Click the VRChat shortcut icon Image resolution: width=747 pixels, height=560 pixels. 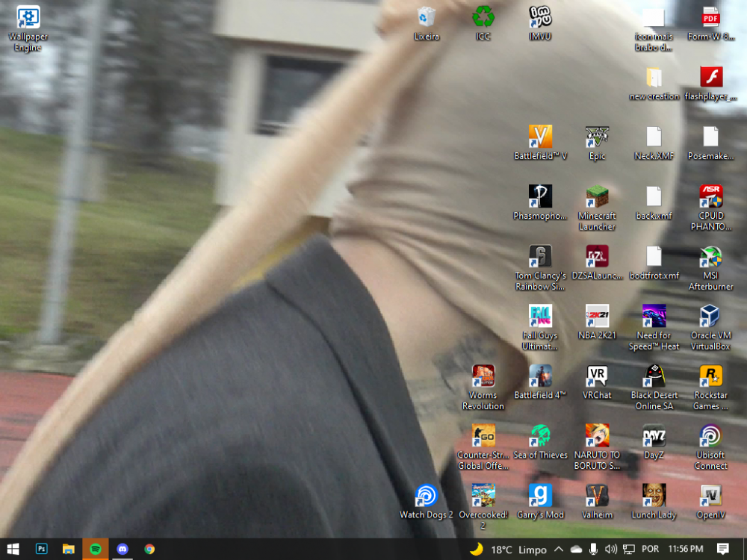(597, 376)
